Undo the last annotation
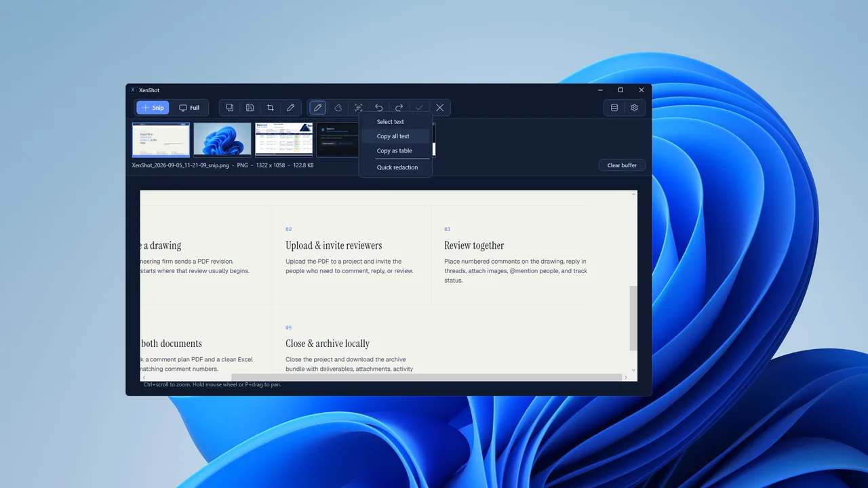Viewport: 868px width, 488px height. pos(378,108)
